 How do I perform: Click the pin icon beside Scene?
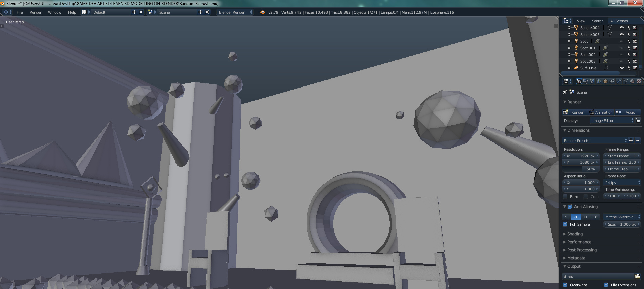pyautogui.click(x=565, y=92)
